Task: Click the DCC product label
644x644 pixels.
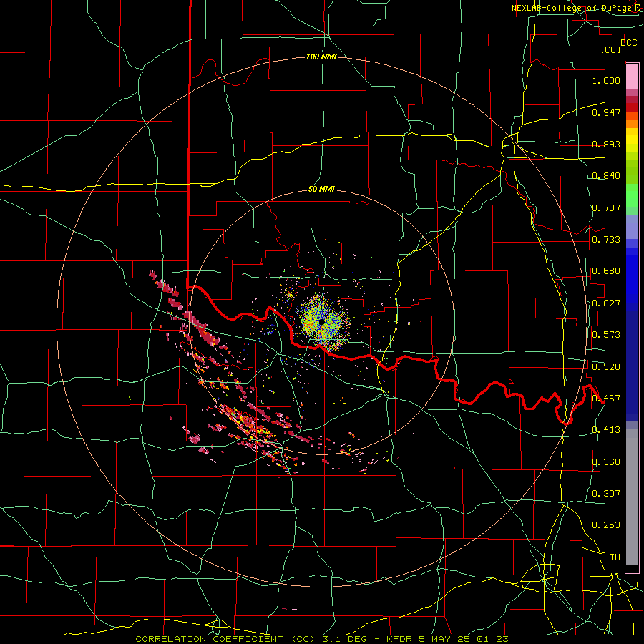Action: point(629,43)
